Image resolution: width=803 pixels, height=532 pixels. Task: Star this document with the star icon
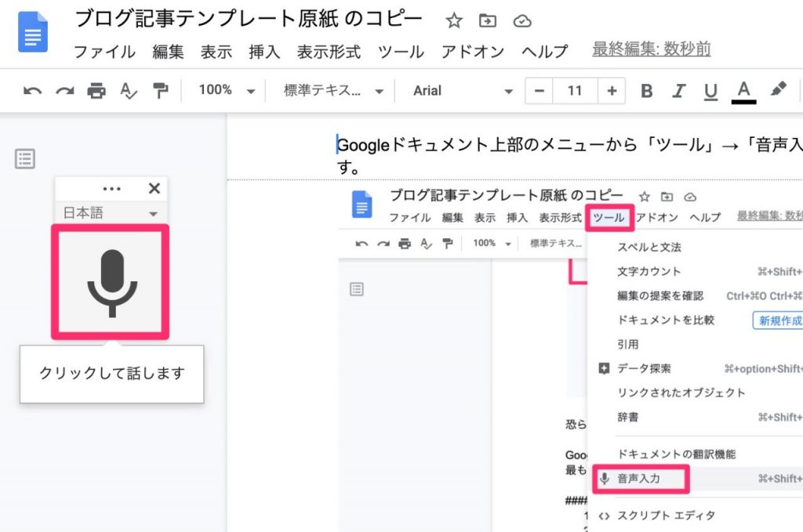(453, 21)
